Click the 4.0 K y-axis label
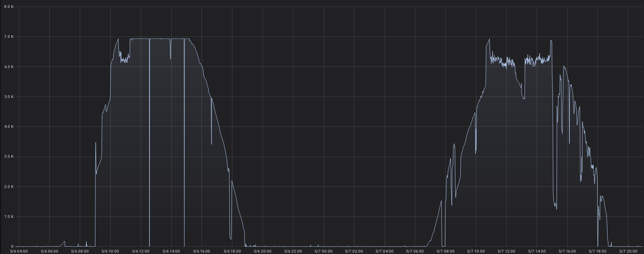This screenshot has width=644, height=254. coord(9,126)
